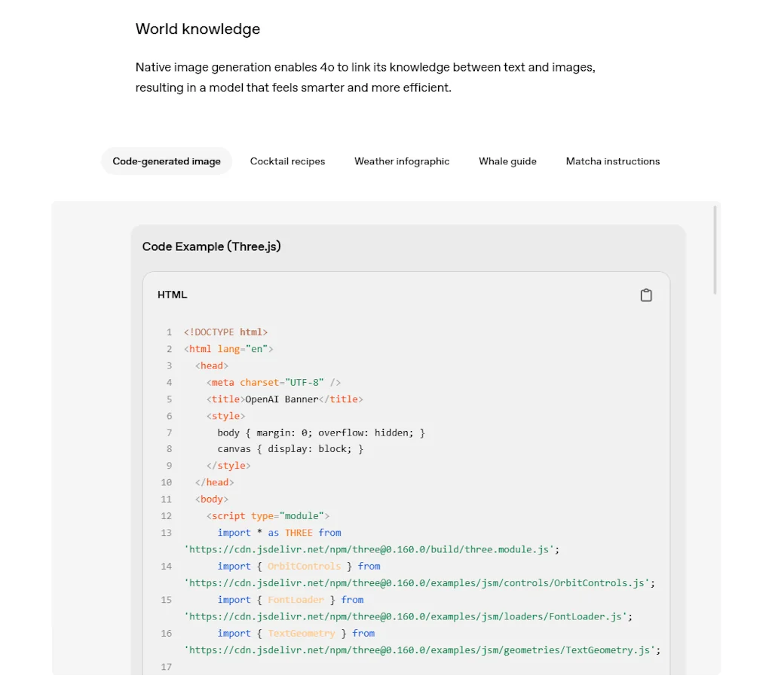This screenshot has height=700, width=772.
Task: Click the HTML panel header label
Action: 172,295
